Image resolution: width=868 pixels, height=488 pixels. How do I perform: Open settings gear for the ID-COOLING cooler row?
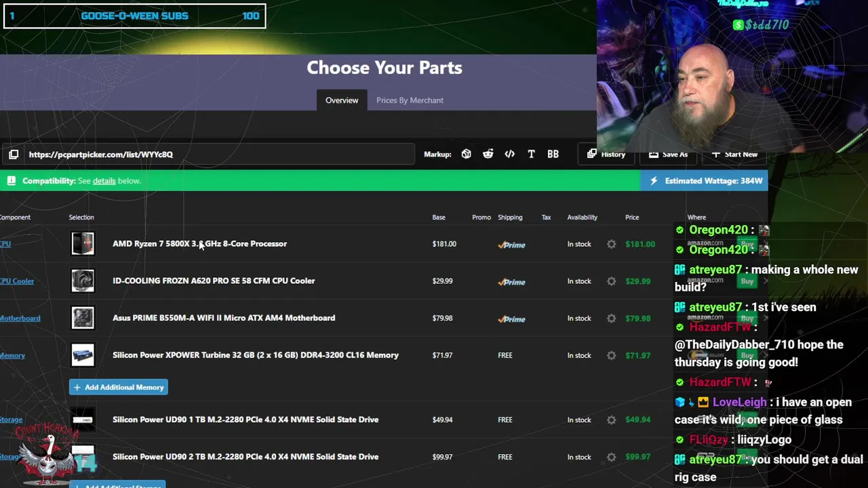click(x=612, y=281)
